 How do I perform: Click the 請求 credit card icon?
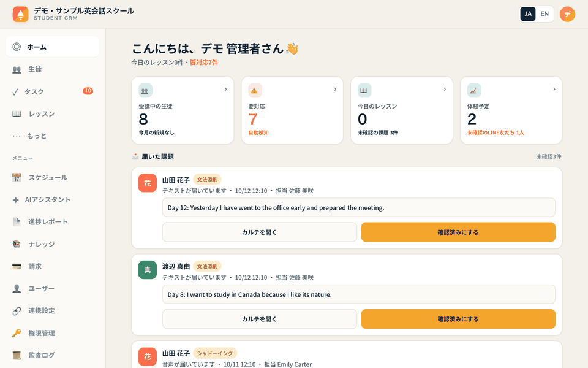tap(17, 267)
